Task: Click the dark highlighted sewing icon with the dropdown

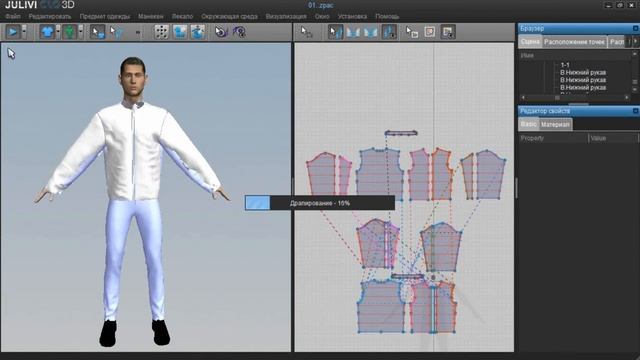Action: pyautogui.click(x=389, y=32)
